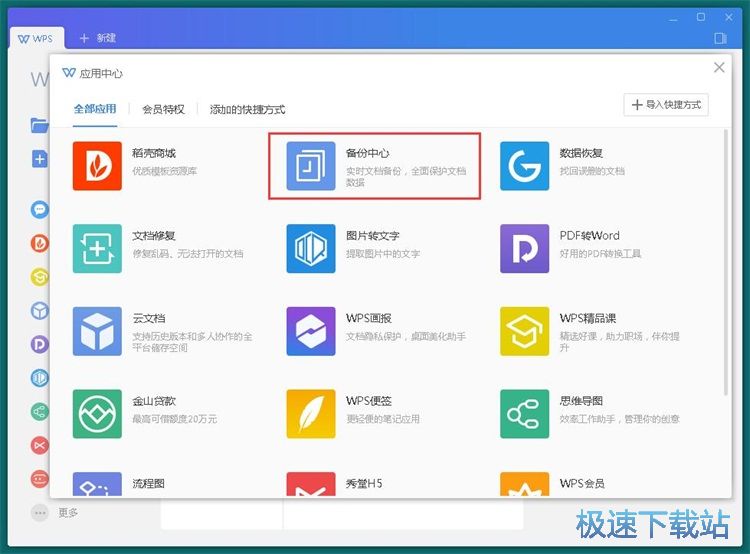Click the blue new-document plus sidebar icon
This screenshot has width=750, height=554.
tap(40, 159)
